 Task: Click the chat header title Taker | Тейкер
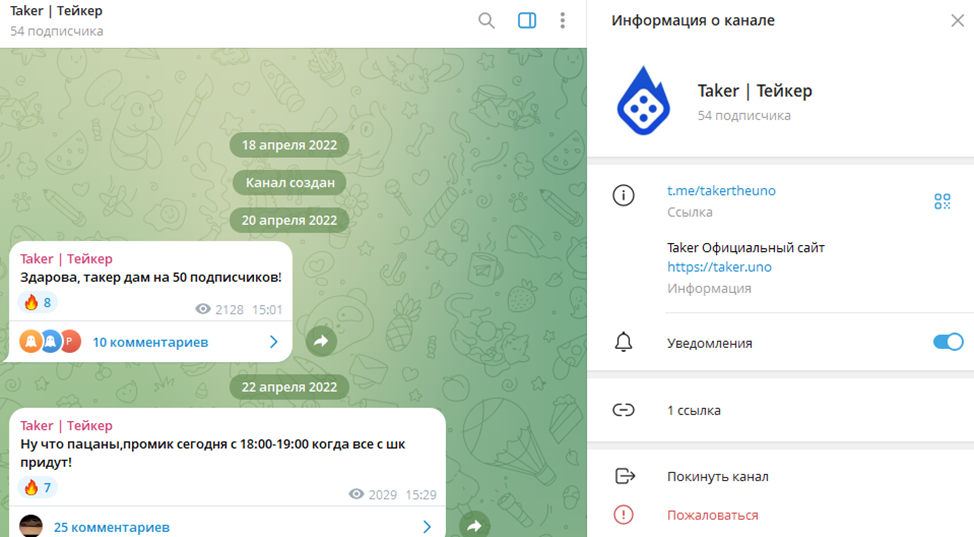point(57,11)
